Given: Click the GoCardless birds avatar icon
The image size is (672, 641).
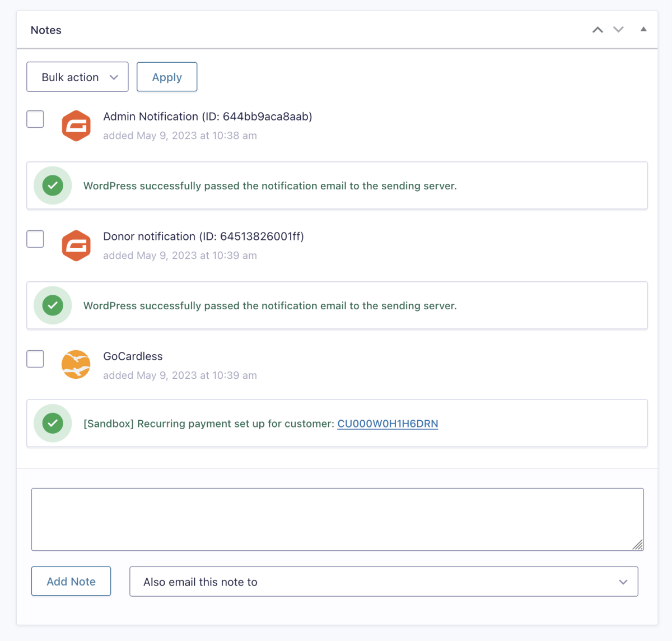Looking at the screenshot, I should tap(76, 365).
